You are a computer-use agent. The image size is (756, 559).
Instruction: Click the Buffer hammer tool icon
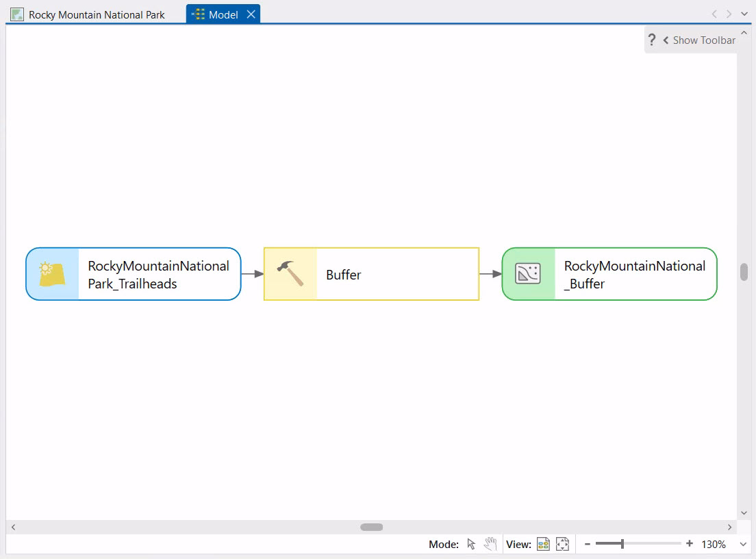click(290, 273)
